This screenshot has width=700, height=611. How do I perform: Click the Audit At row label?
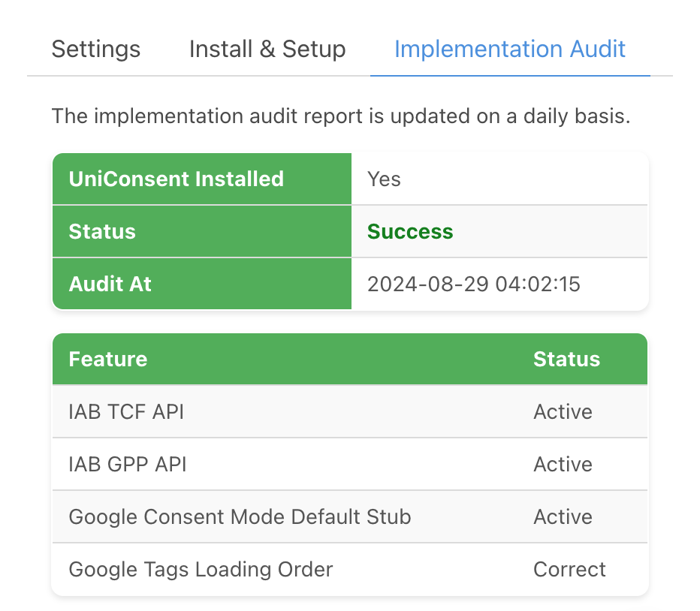(x=110, y=284)
